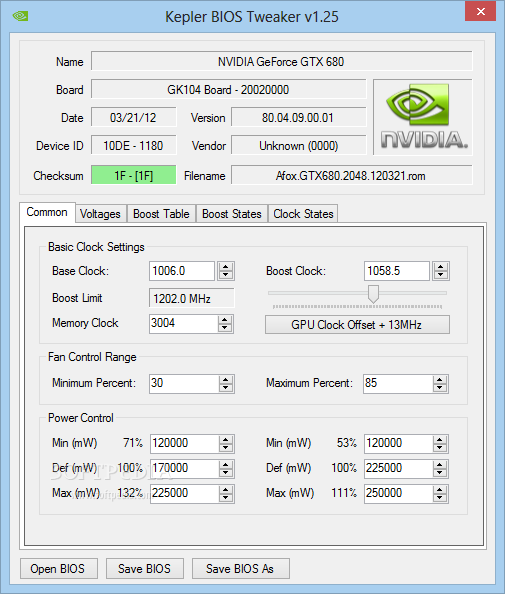Click the Version field 80.04.09.00.01
505x594 pixels.
(x=299, y=117)
